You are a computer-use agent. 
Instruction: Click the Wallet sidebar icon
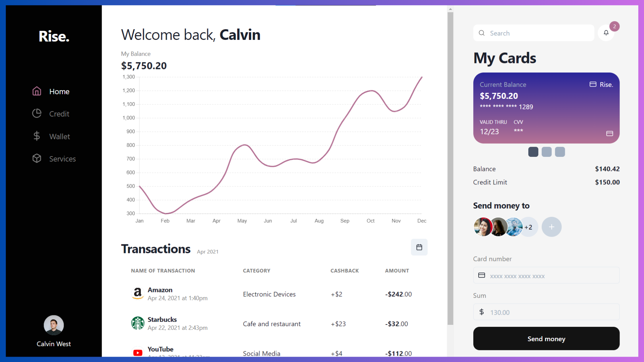37,136
